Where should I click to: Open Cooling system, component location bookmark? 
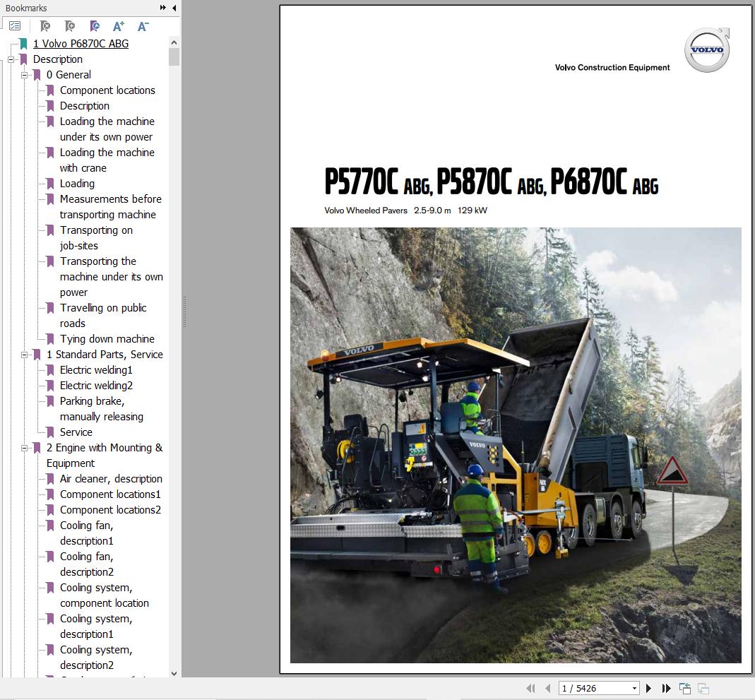click(x=105, y=595)
